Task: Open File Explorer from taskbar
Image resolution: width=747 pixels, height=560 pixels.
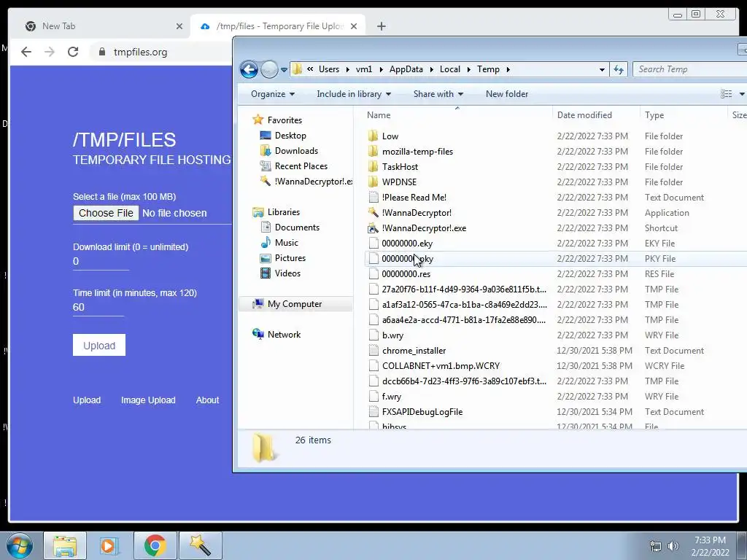Action: click(x=65, y=545)
